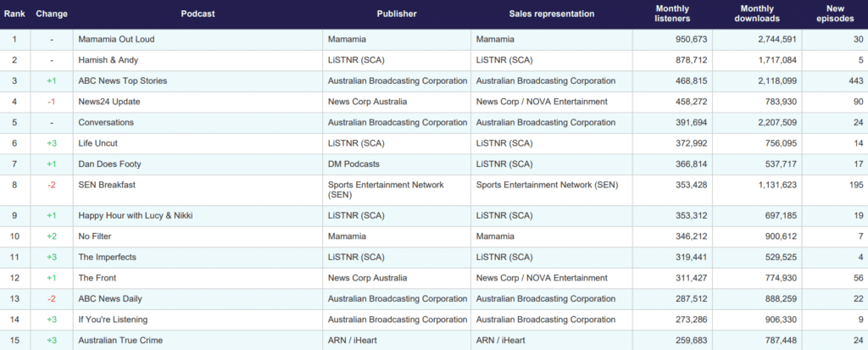Select the Change column header

pyautogui.click(x=51, y=14)
